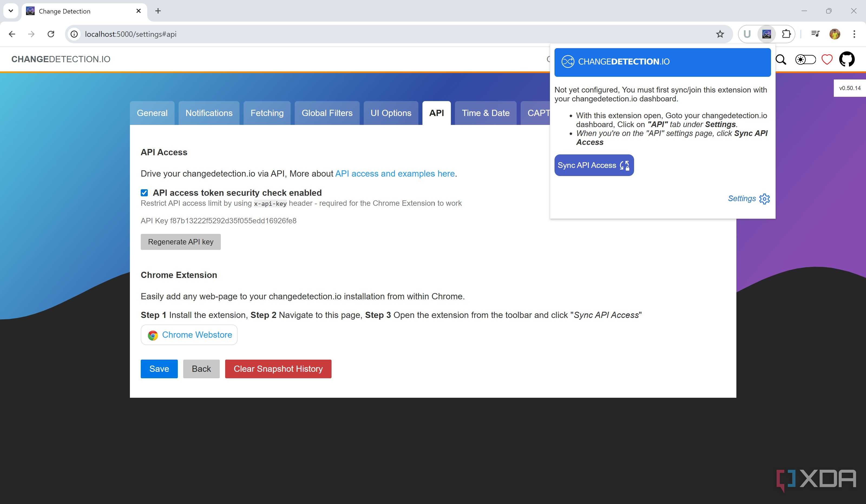
Task: Open the Extensions puzzle-piece menu
Action: (786, 34)
